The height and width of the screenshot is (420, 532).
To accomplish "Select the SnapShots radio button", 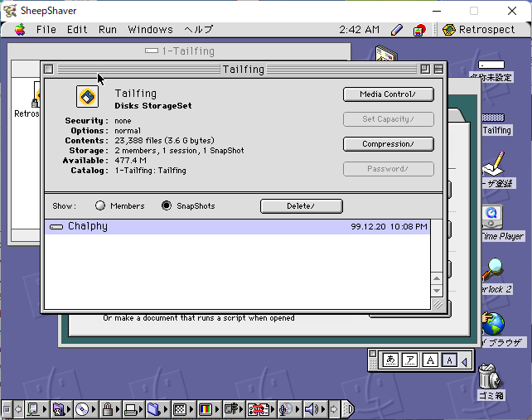I will click(x=167, y=205).
